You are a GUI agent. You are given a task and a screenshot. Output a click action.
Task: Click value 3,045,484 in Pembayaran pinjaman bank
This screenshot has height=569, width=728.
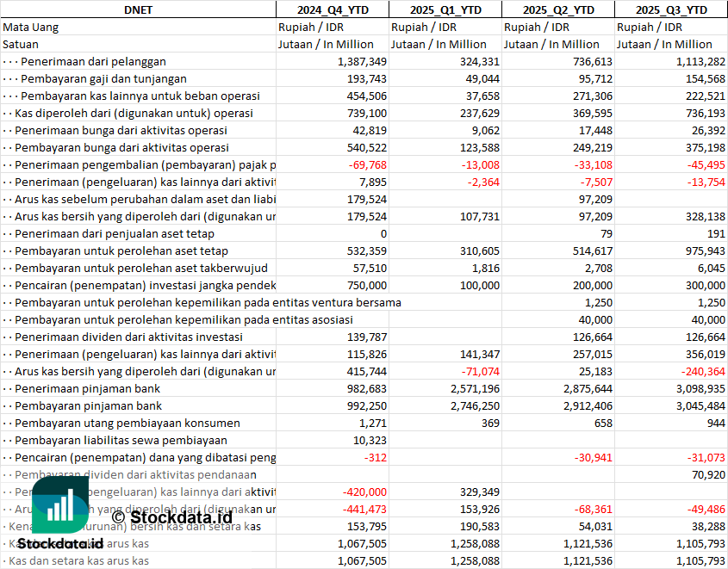(x=700, y=405)
